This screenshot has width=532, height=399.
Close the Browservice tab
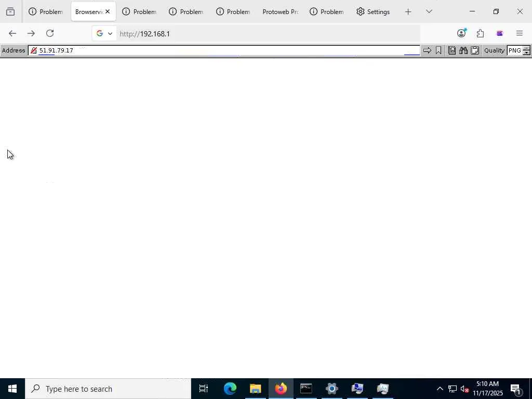[108, 11]
